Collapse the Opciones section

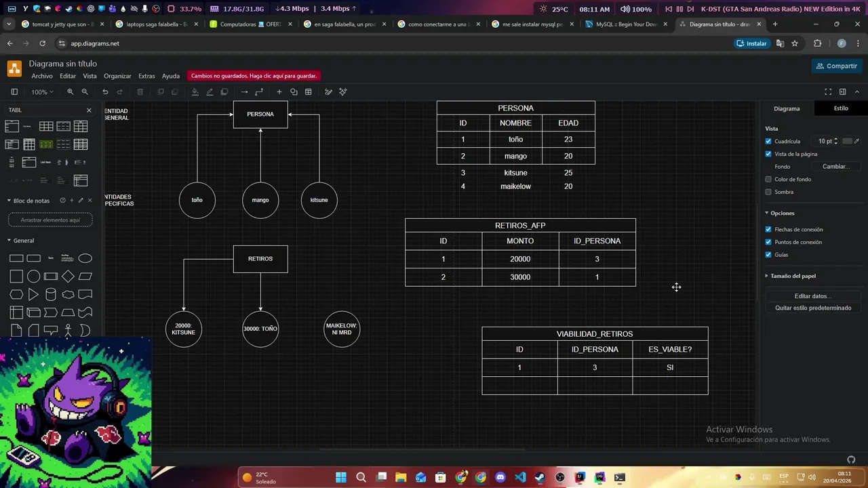pos(767,213)
